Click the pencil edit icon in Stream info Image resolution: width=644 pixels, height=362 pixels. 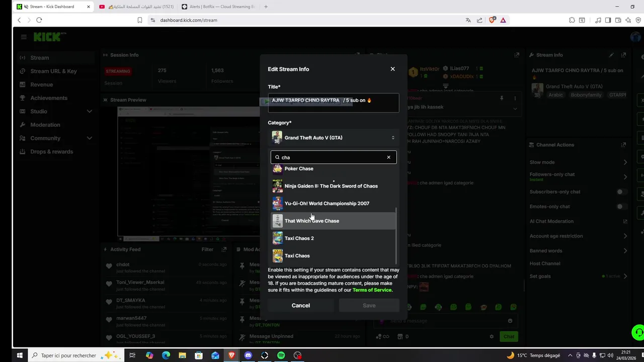tap(611, 55)
